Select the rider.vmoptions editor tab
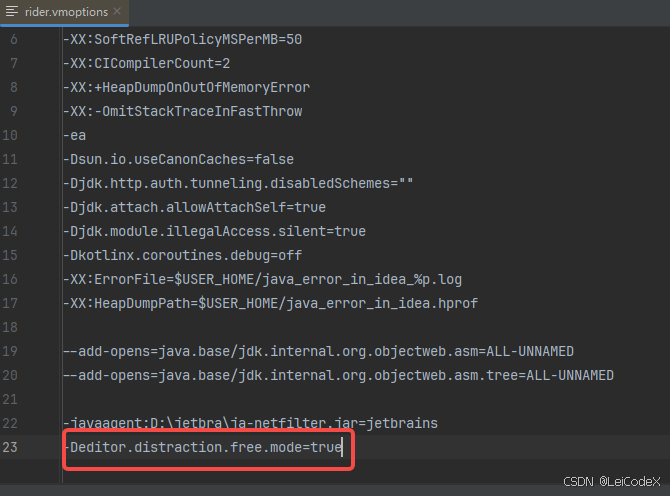670x496 pixels. (64, 12)
